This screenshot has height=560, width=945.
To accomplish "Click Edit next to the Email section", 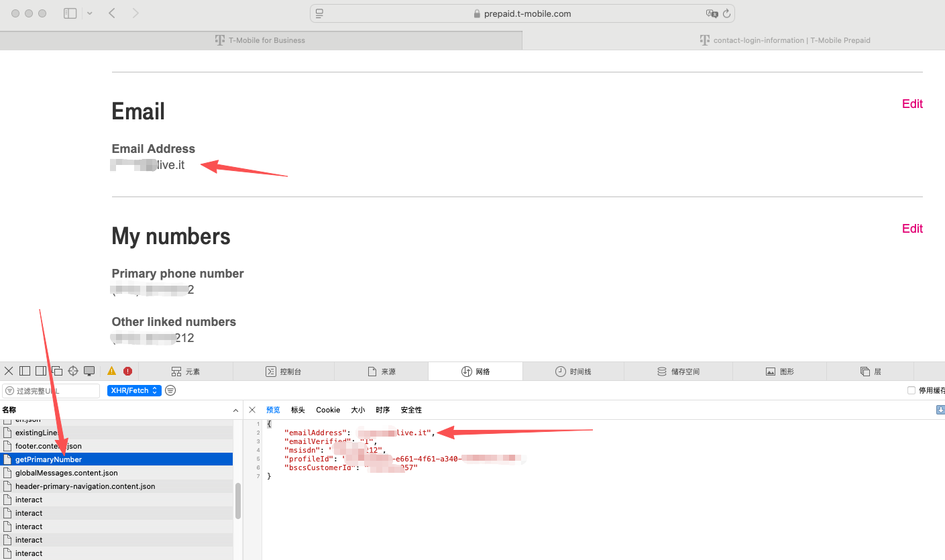I will click(912, 104).
